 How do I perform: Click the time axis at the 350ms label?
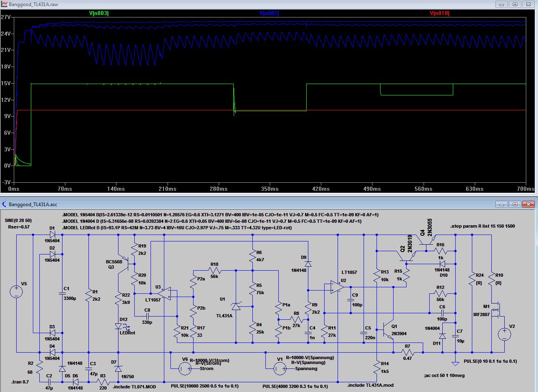270,189
